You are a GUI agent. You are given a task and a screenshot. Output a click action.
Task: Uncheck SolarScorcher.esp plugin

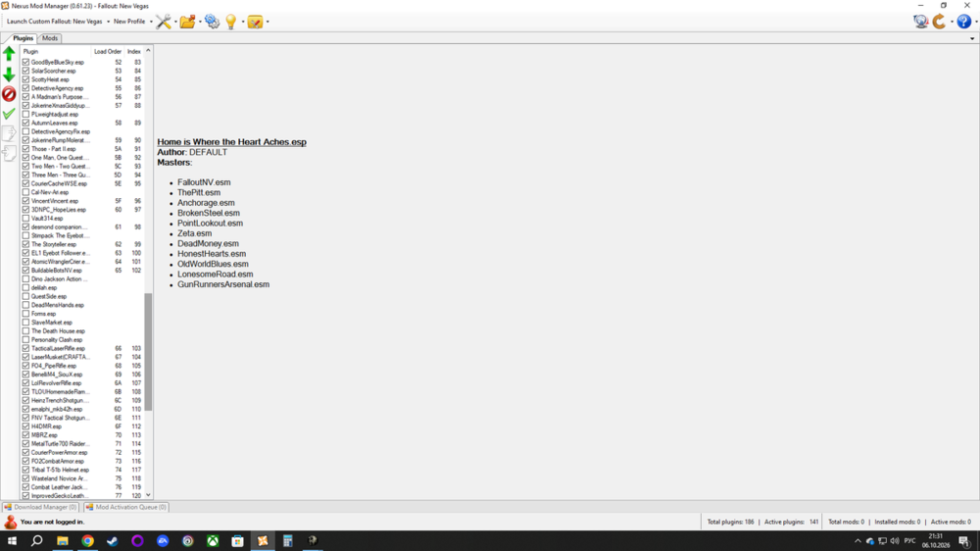click(x=25, y=72)
